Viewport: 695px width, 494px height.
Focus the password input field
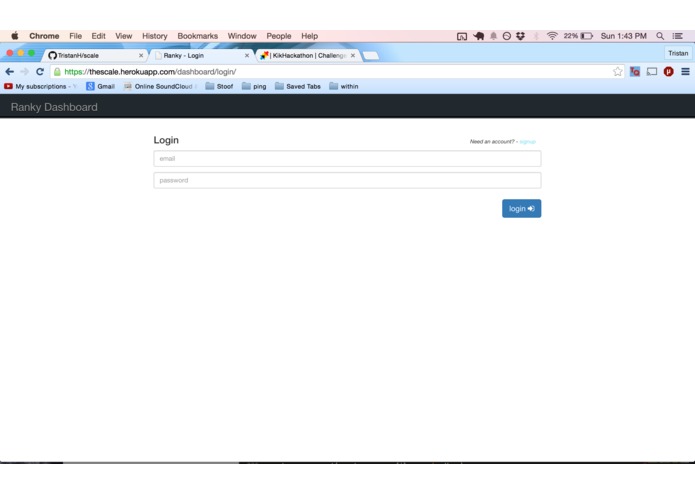click(347, 180)
